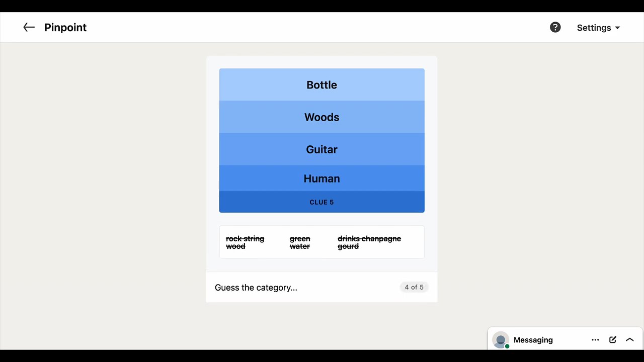Image resolution: width=644 pixels, height=362 pixels.
Task: Click the Pinpoint page title
Action: pos(65,28)
